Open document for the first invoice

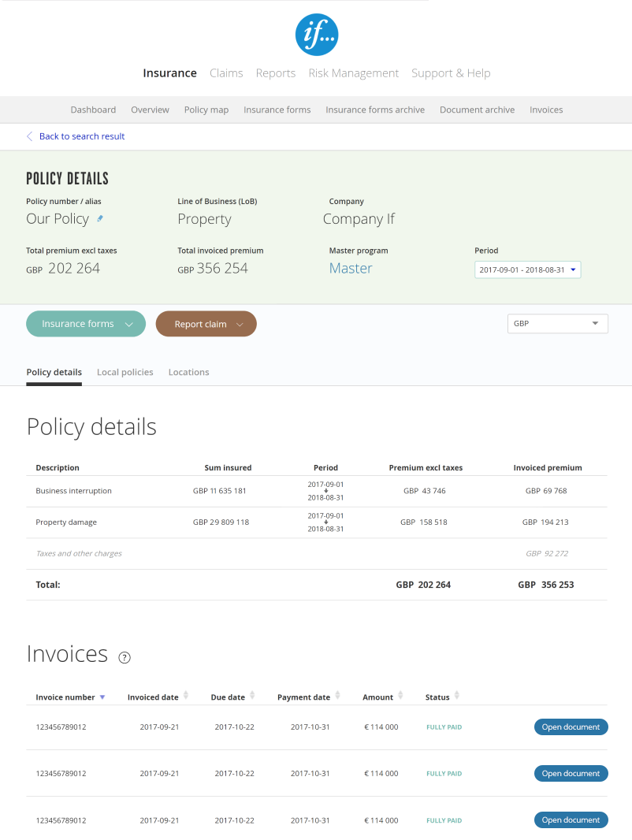pyautogui.click(x=571, y=727)
